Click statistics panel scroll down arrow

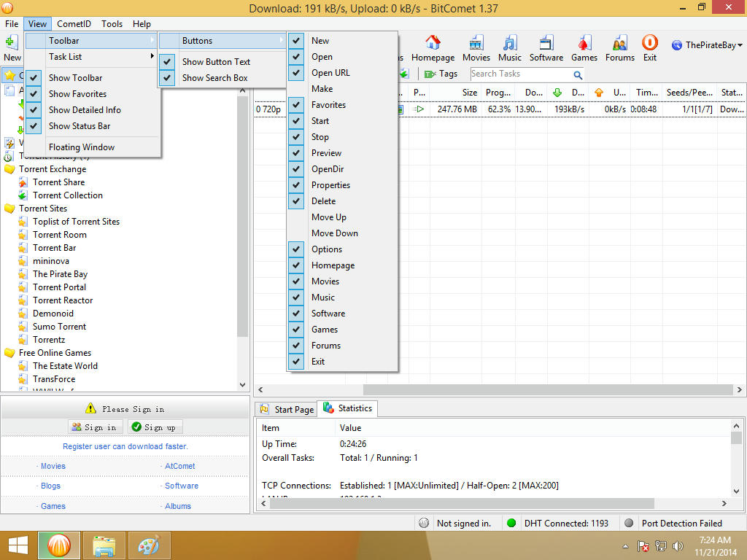coord(736,491)
